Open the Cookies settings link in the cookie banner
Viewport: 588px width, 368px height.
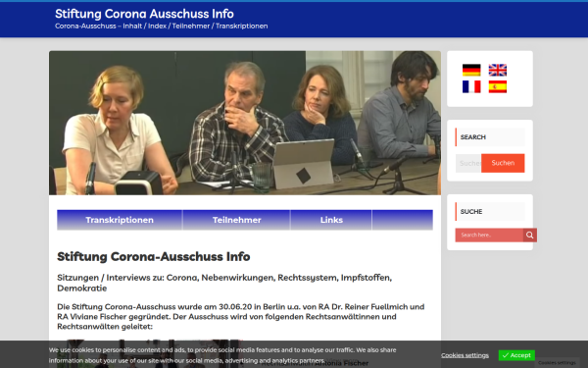pos(465,355)
